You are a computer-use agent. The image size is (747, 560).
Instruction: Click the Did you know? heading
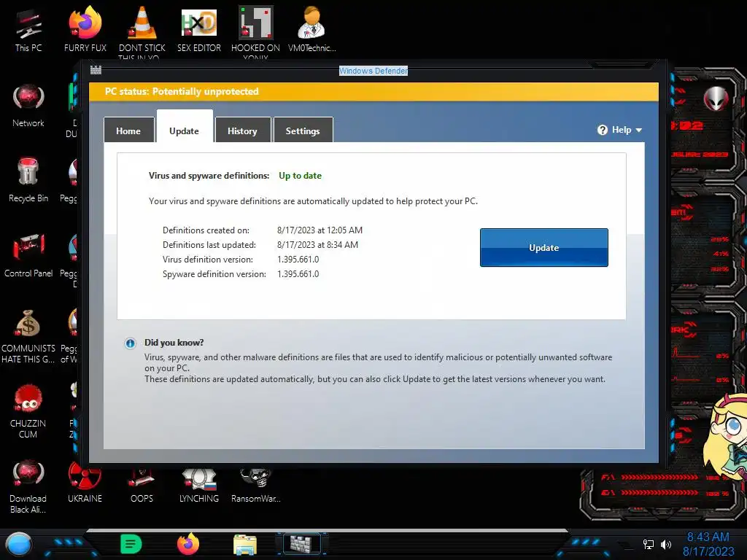[x=174, y=343]
